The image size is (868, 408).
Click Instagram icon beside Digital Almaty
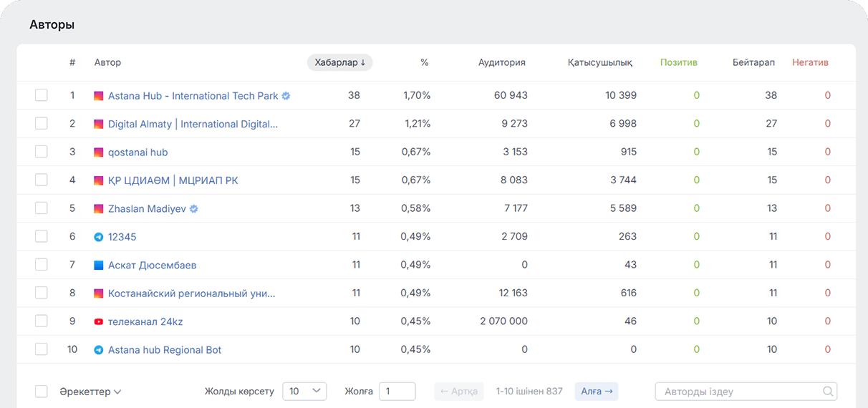pos(99,124)
